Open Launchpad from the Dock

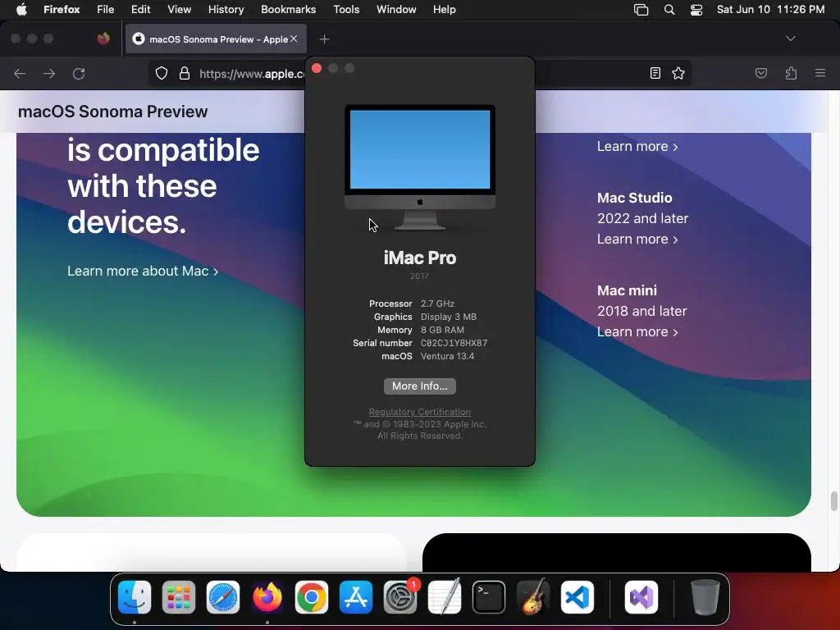[x=179, y=597]
